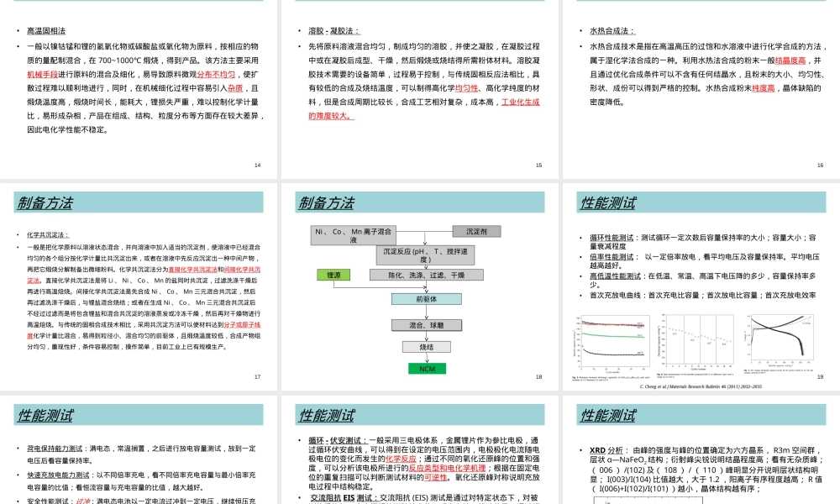Screen dimensions: 840x504
Task: Click the underlined '循环-伏安测试' heading
Action: click(338, 439)
